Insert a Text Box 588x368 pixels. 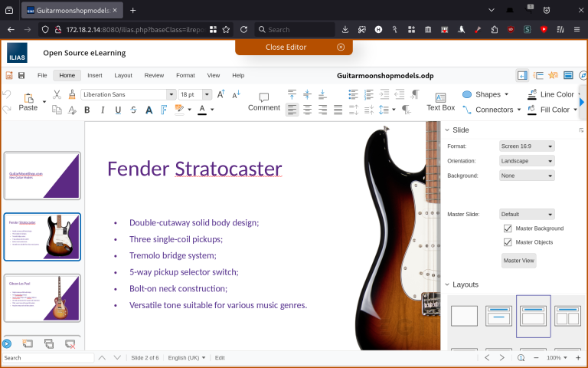point(440,101)
